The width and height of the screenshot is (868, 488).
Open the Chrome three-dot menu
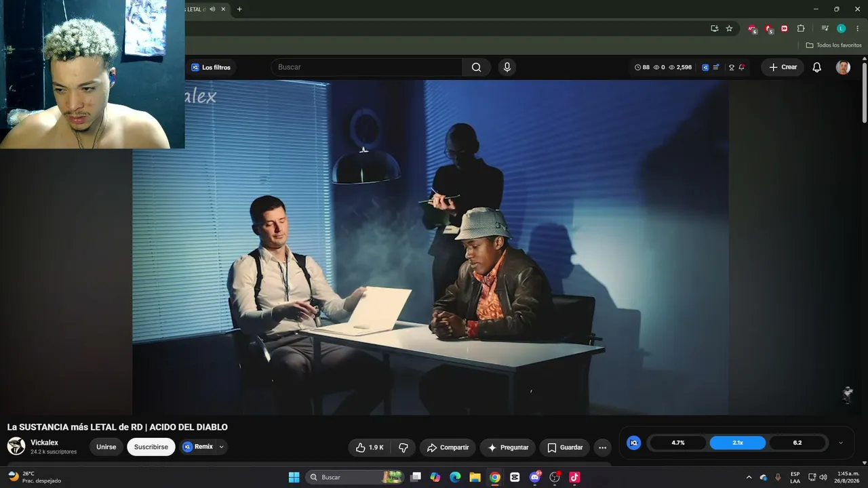[857, 28]
